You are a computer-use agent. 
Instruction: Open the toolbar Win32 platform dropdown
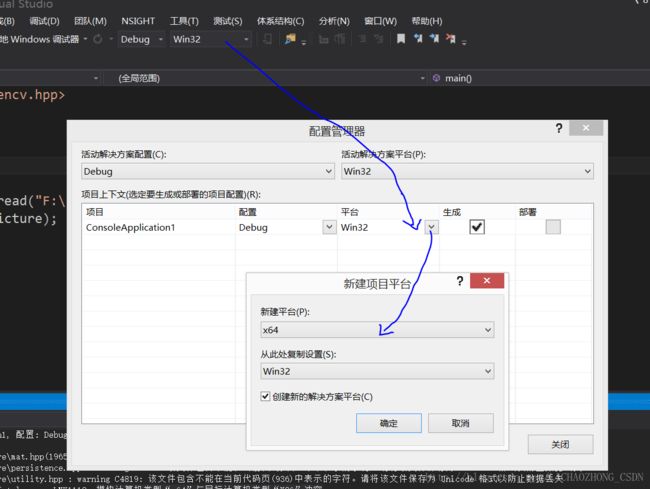pyautogui.click(x=211, y=39)
